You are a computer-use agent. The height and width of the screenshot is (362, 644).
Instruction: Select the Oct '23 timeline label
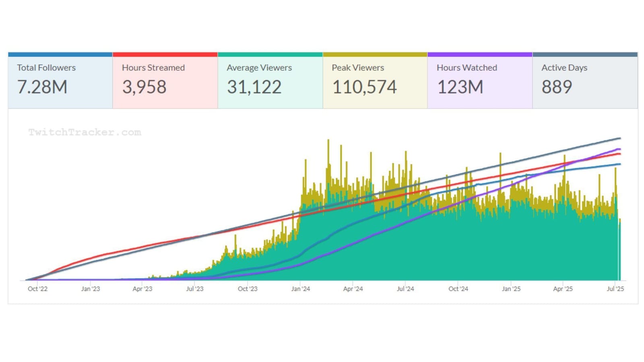[248, 289]
